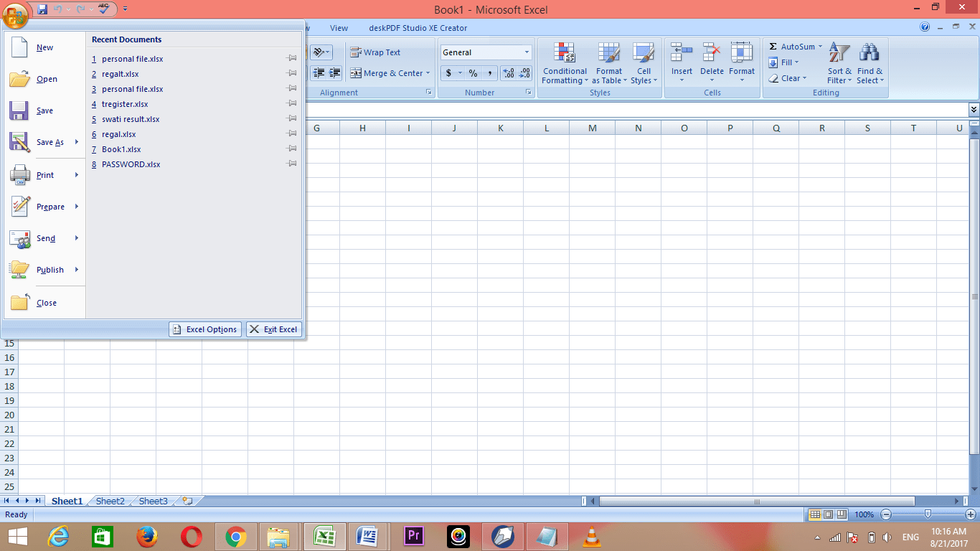Screen dimensions: 980x551
Task: Click Save icon in Quick Access Toolbar
Action: (x=42, y=9)
